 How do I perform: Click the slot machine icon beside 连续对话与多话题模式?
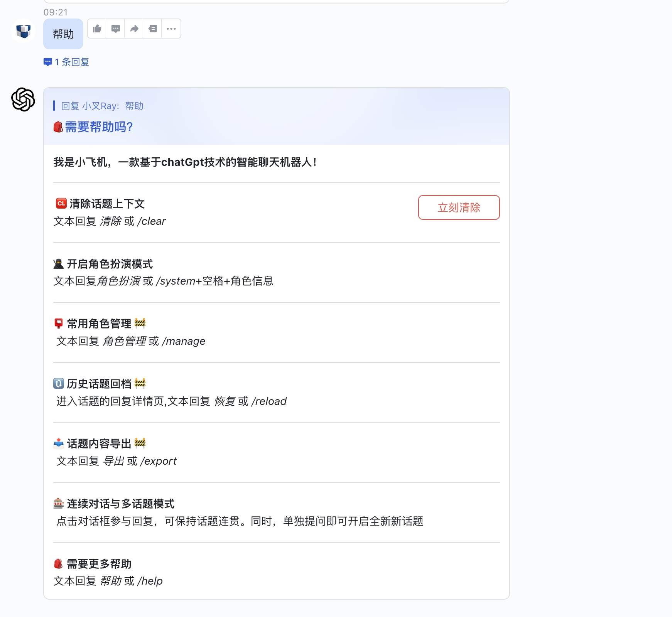click(x=59, y=503)
